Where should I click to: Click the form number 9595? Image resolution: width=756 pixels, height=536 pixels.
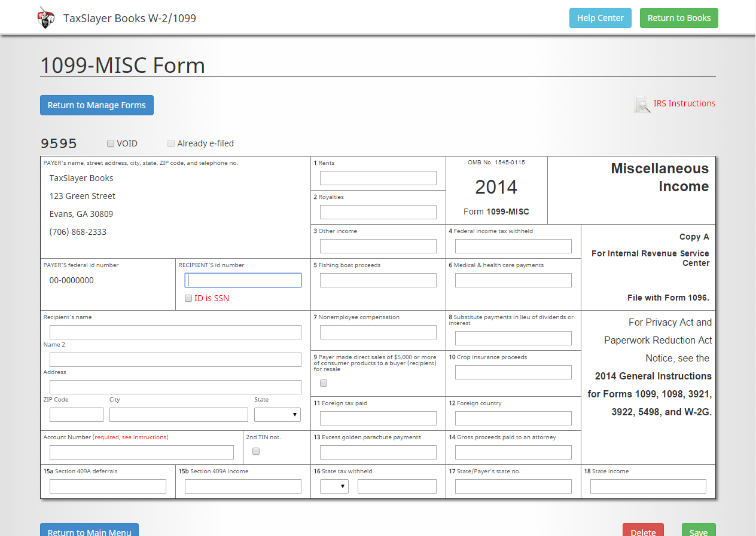tap(59, 143)
